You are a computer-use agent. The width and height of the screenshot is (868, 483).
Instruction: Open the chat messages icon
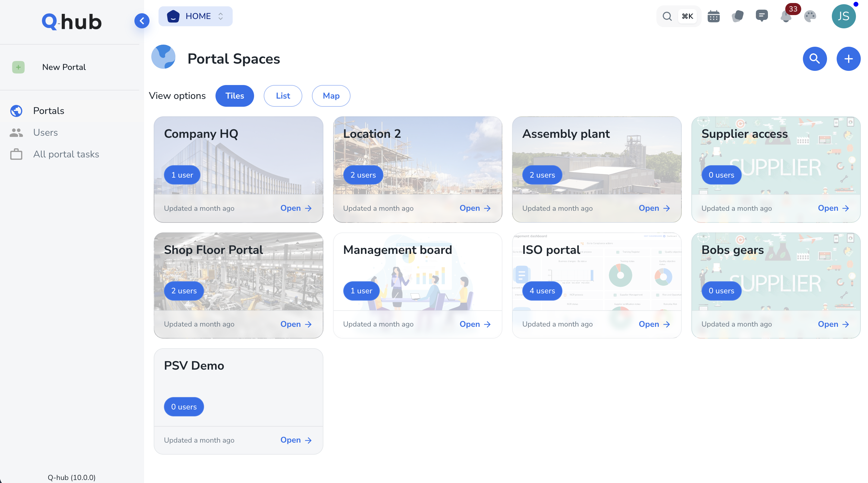762,16
